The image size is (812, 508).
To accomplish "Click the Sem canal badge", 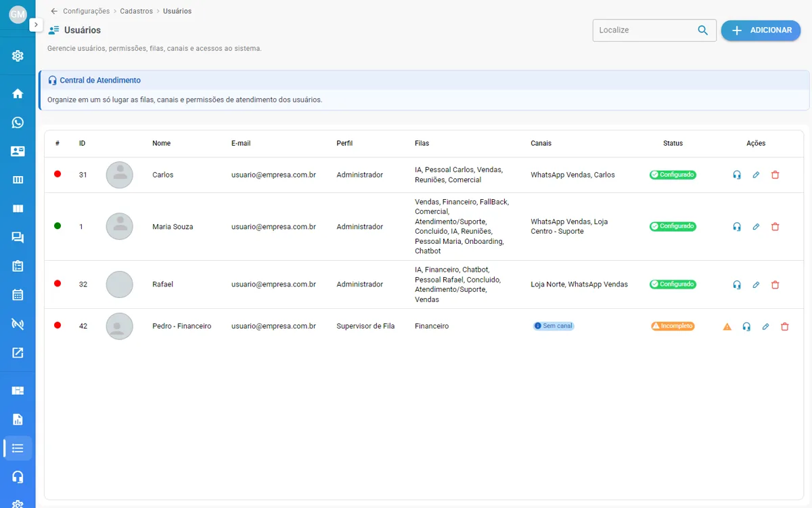I will 554,326.
